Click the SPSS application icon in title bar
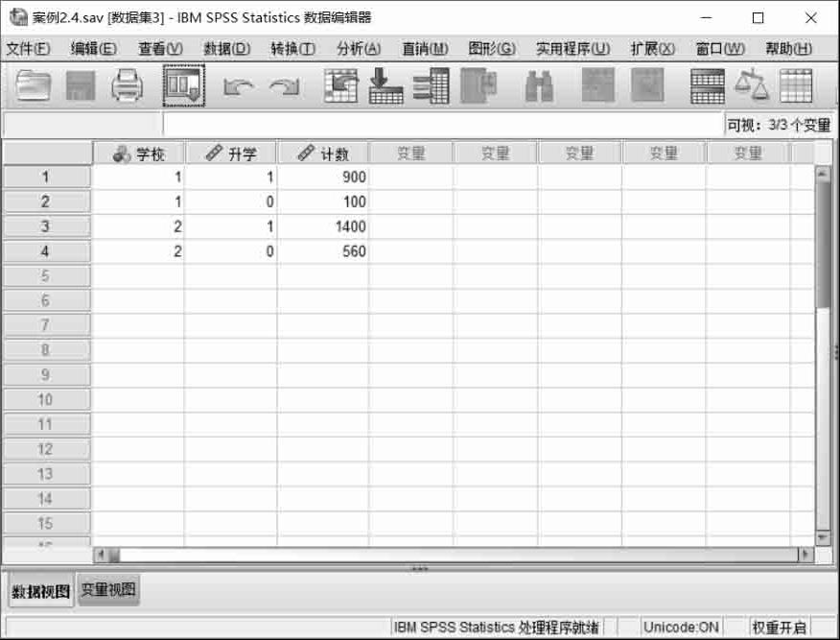Screen dimensions: 840x640 (x=17, y=17)
